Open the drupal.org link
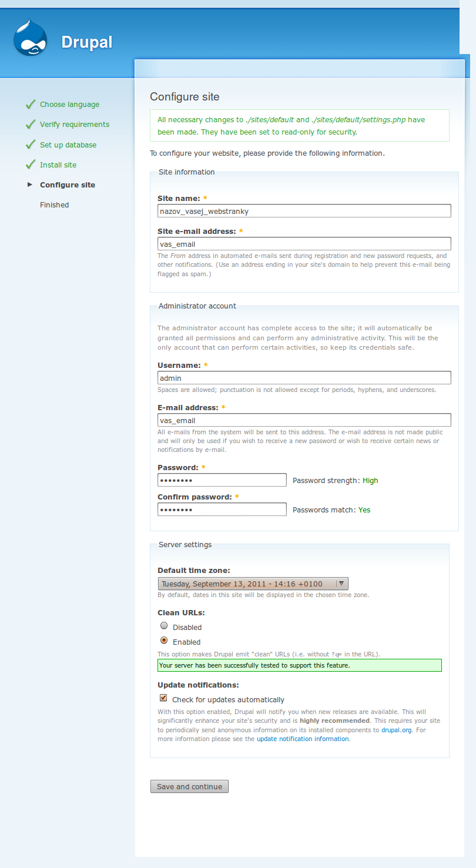 (x=397, y=730)
